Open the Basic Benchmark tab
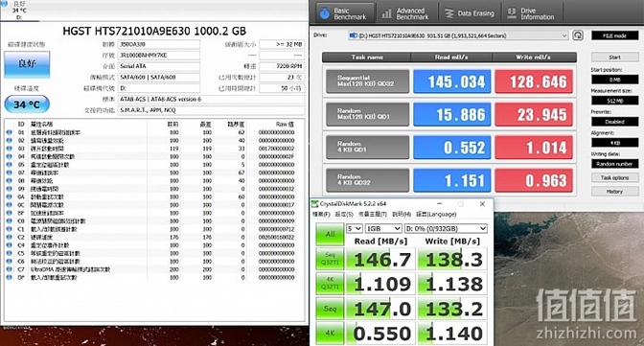 point(345,13)
